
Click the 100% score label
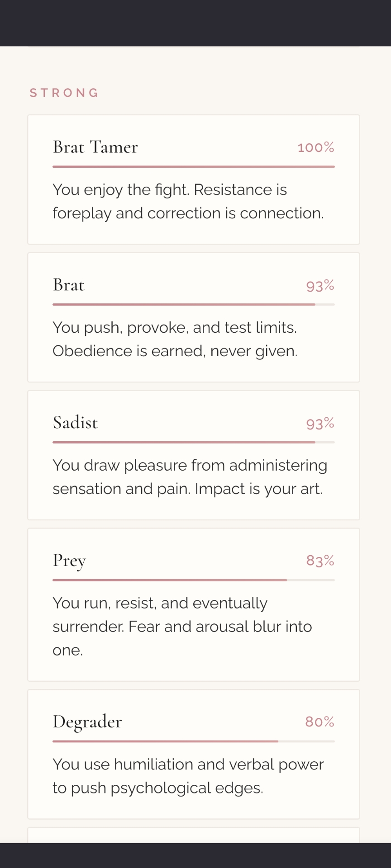click(315, 147)
